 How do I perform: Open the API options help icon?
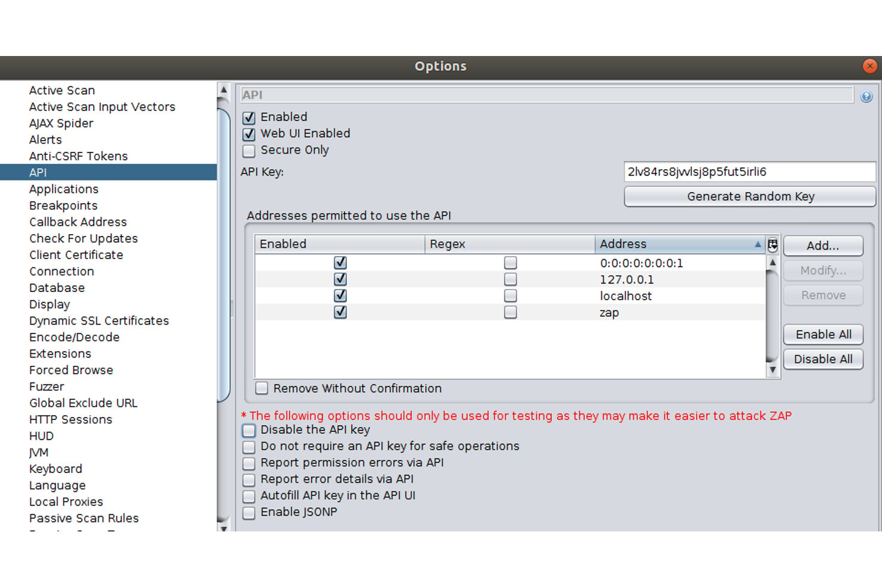[x=867, y=96]
